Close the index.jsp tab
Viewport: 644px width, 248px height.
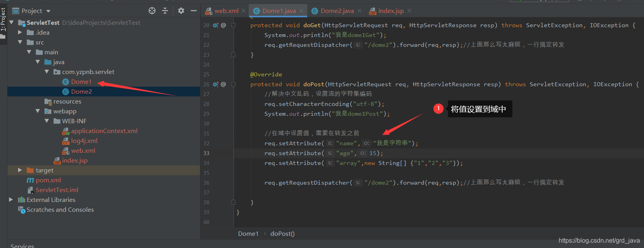click(x=409, y=11)
